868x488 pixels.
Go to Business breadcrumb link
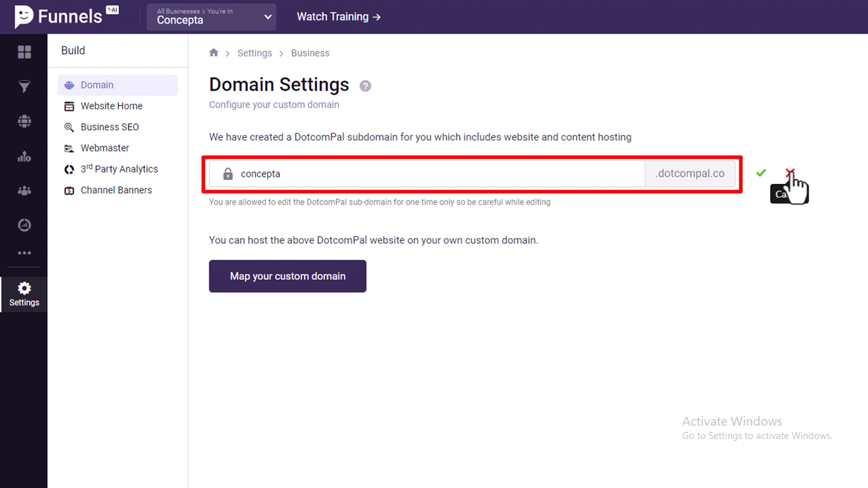310,53
